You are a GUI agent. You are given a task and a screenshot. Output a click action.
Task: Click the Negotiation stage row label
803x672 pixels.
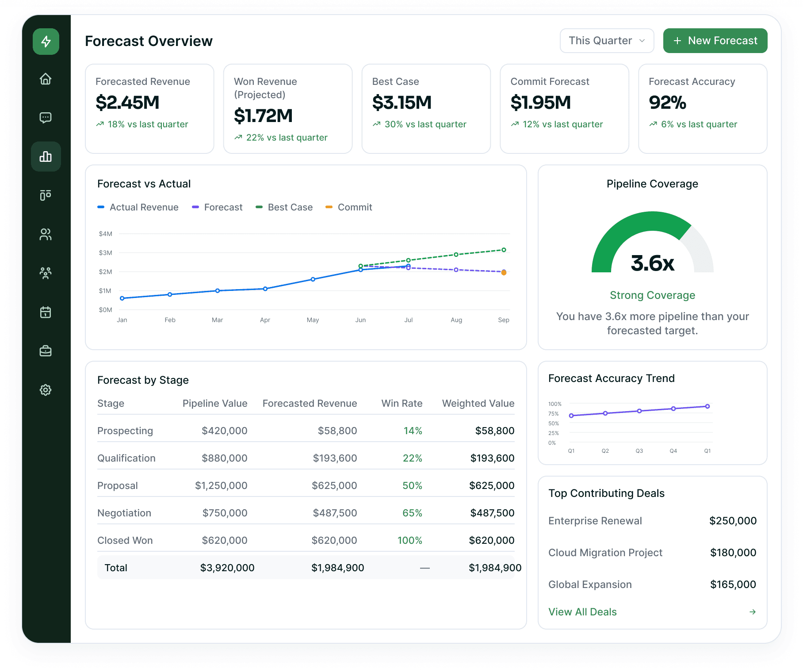tap(124, 513)
